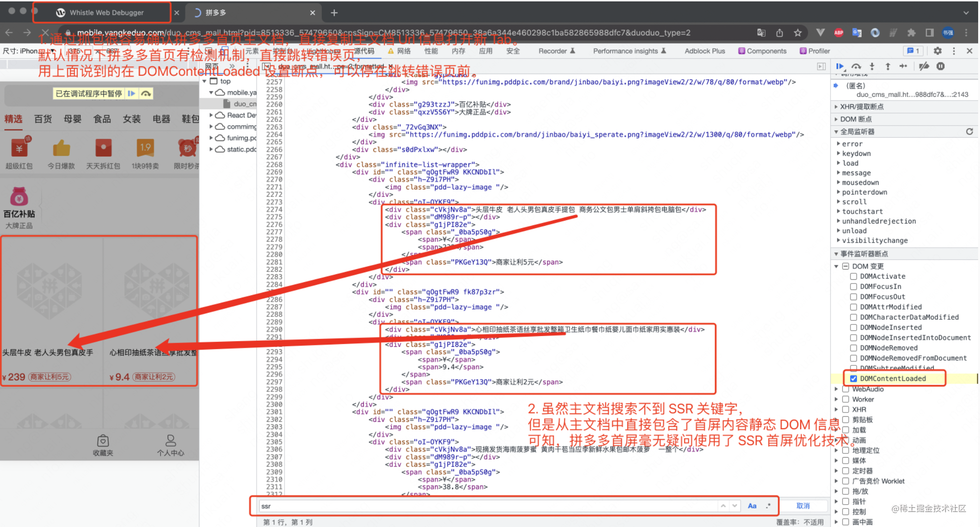Screen dimensions: 980x527
Task: Check DOMNodeInserted event breakpoint
Action: coord(853,327)
